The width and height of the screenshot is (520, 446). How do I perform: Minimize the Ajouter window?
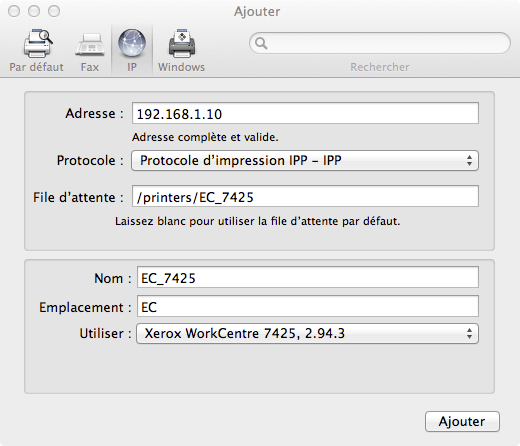tap(34, 11)
